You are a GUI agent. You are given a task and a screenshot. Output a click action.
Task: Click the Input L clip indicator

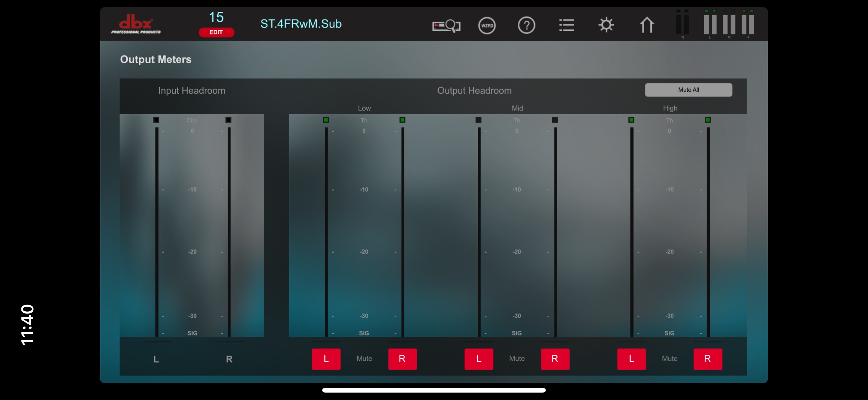tap(156, 120)
